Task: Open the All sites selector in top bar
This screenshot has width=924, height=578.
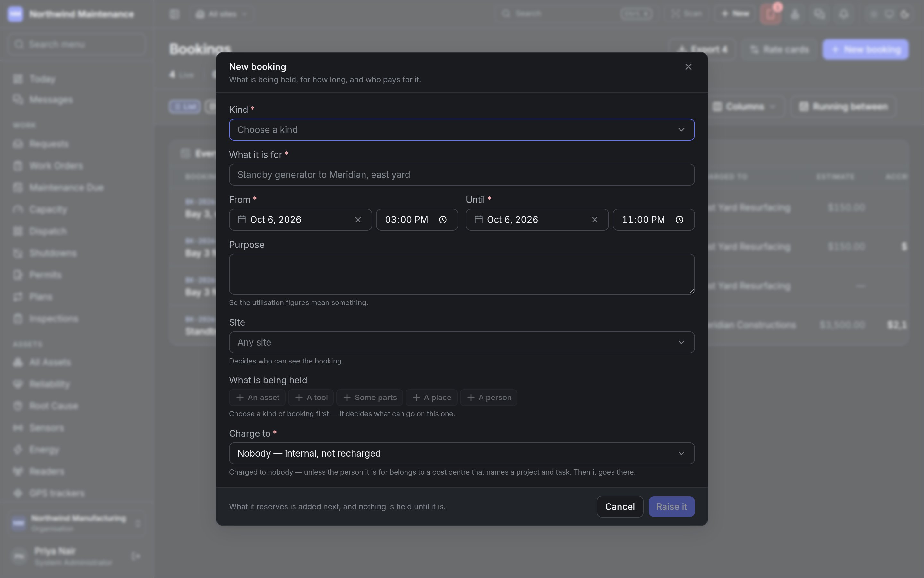Action: [x=221, y=14]
